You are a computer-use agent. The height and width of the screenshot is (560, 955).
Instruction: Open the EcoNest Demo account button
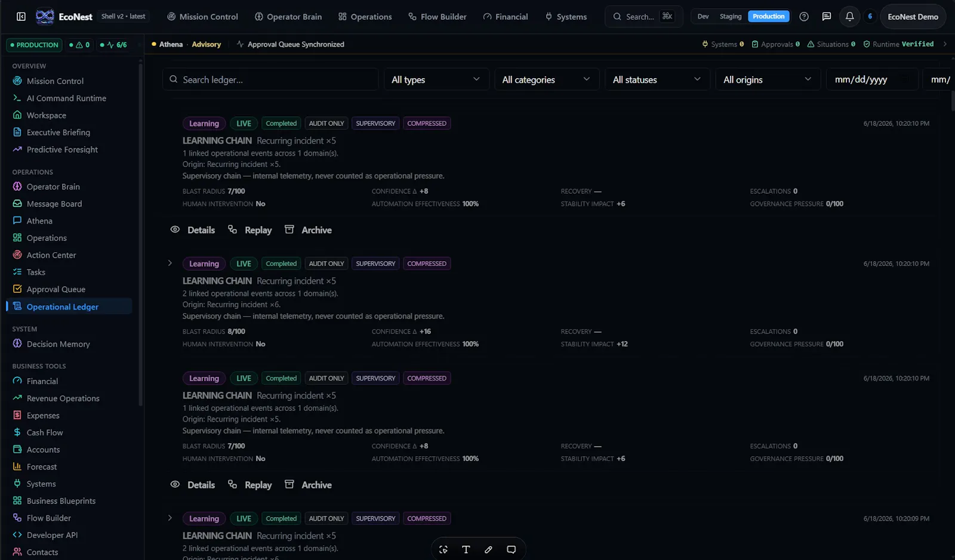click(x=913, y=17)
